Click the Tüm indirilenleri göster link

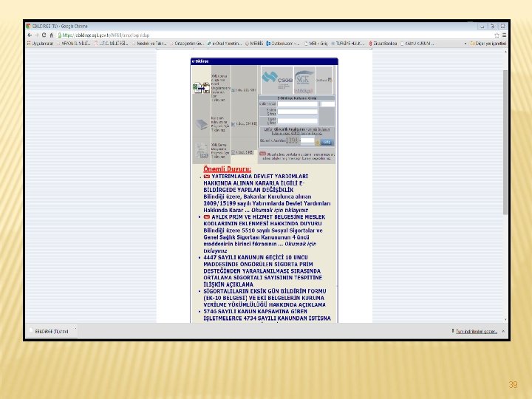tap(476, 332)
